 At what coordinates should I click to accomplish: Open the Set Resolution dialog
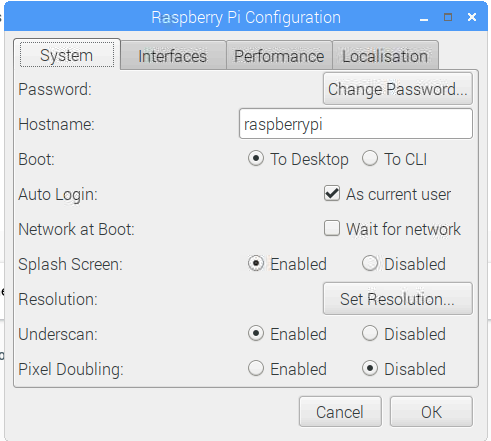pyautogui.click(x=398, y=299)
